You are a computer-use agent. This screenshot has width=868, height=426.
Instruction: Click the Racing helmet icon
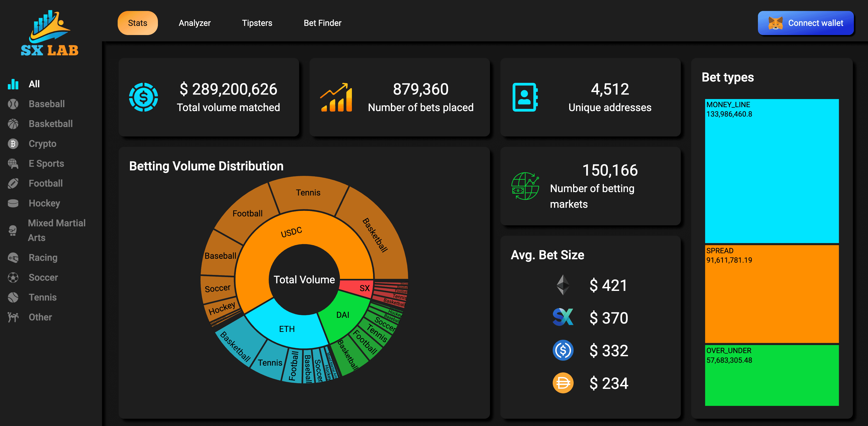click(13, 258)
